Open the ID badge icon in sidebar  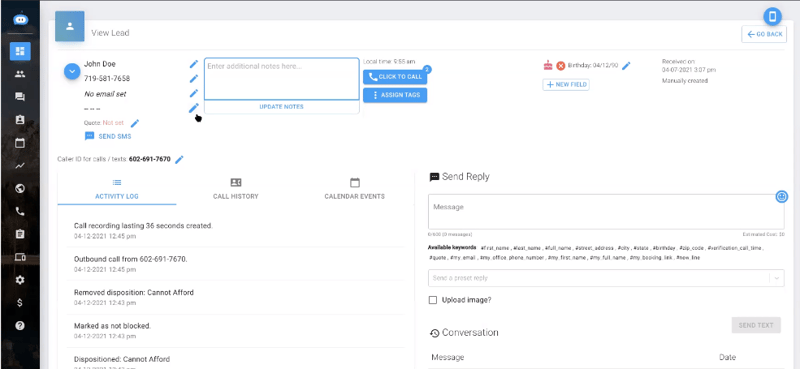click(20, 120)
